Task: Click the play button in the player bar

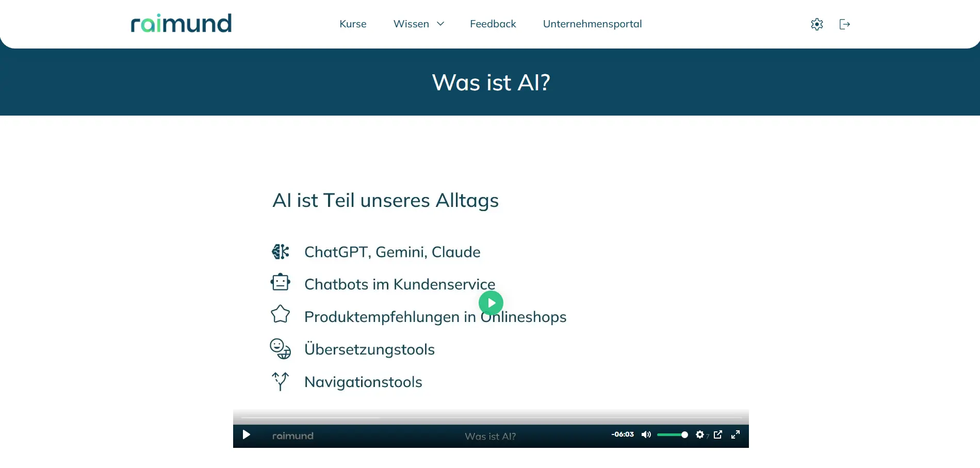Action: [247, 435]
